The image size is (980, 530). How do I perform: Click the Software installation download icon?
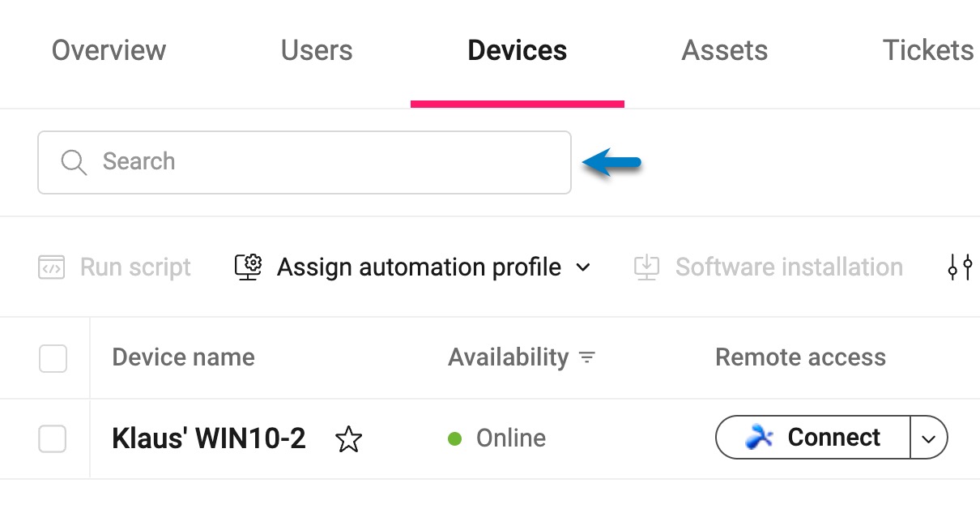click(646, 267)
